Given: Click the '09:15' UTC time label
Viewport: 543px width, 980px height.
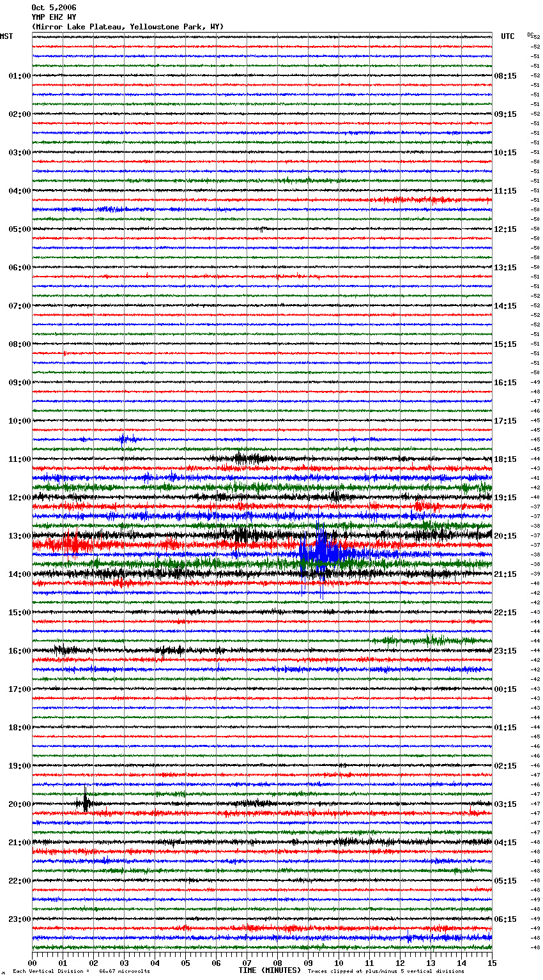Looking at the screenshot, I should pyautogui.click(x=505, y=114).
